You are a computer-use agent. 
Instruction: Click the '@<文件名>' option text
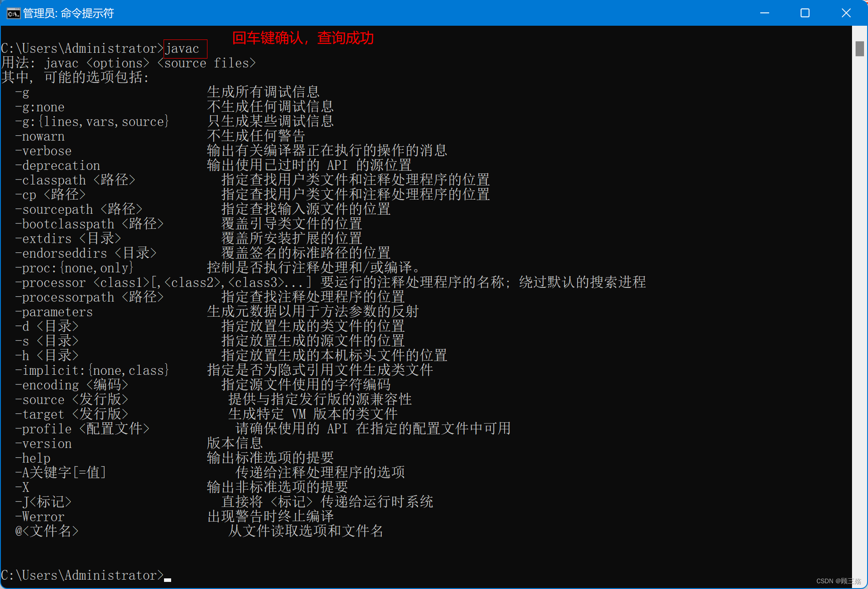(x=47, y=531)
